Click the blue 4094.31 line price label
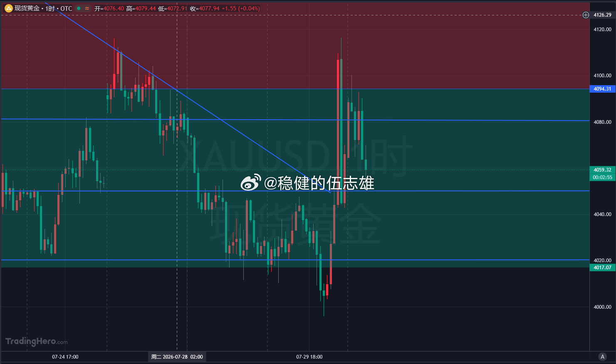Screen dimensions: 616x364 (602, 89)
